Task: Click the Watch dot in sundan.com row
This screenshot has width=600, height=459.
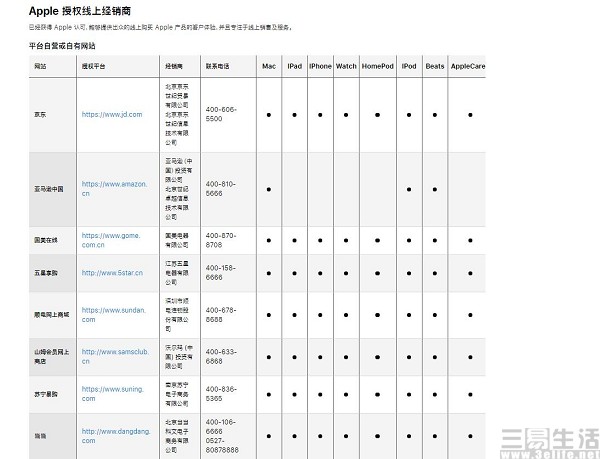Action: click(346, 315)
